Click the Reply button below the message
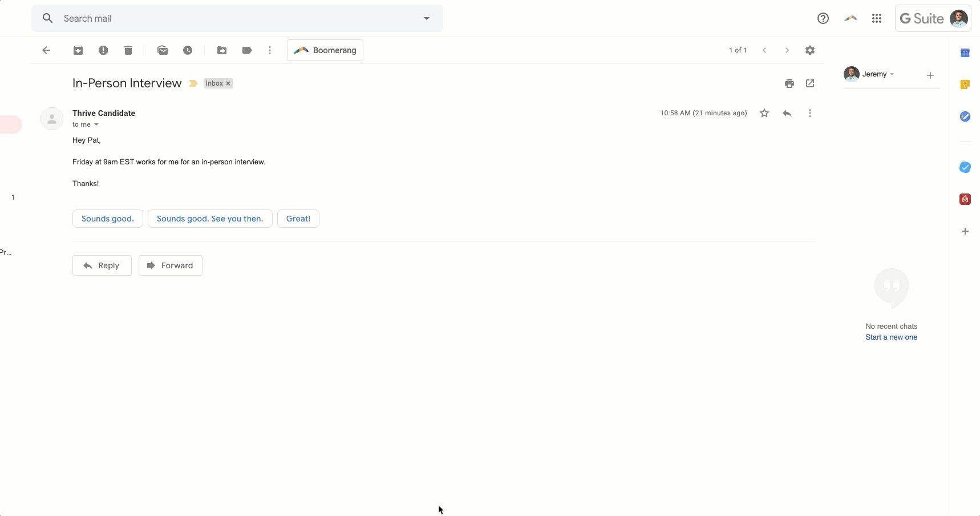980x516 pixels. (102, 265)
